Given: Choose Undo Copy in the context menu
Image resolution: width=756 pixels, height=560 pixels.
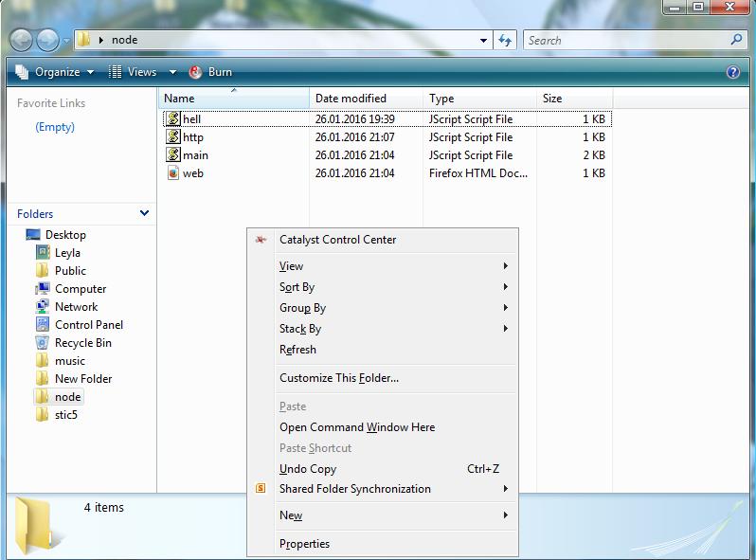Looking at the screenshot, I should (383, 469).
